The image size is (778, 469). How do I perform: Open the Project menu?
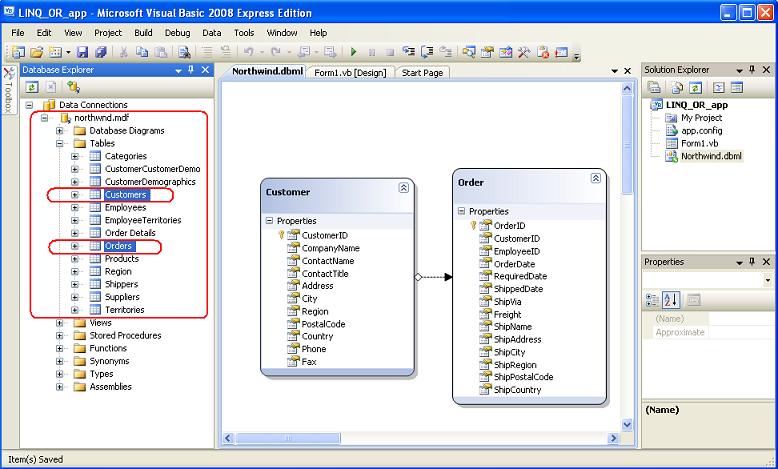pos(108,33)
